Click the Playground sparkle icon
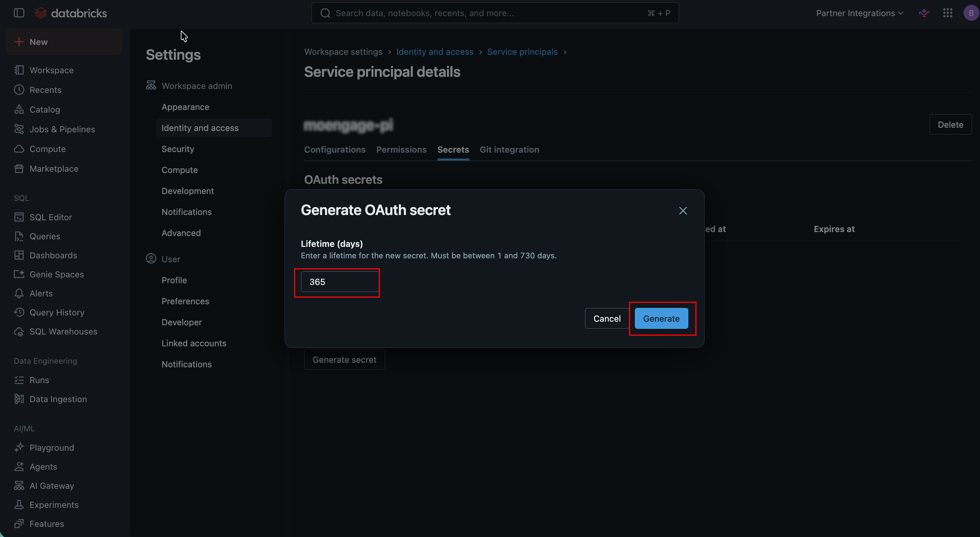The width and height of the screenshot is (980, 537). (19, 448)
